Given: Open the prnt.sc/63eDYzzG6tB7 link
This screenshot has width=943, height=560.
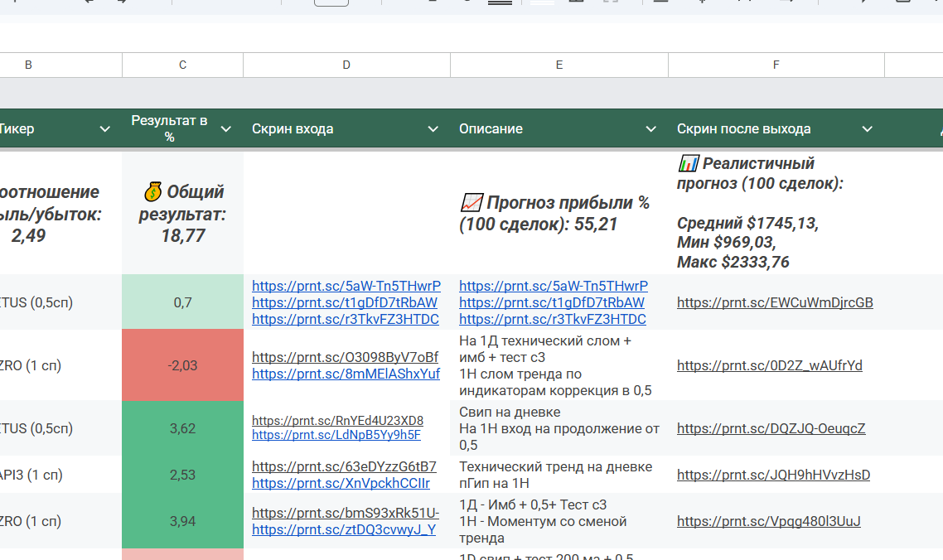Looking at the screenshot, I should [344, 466].
